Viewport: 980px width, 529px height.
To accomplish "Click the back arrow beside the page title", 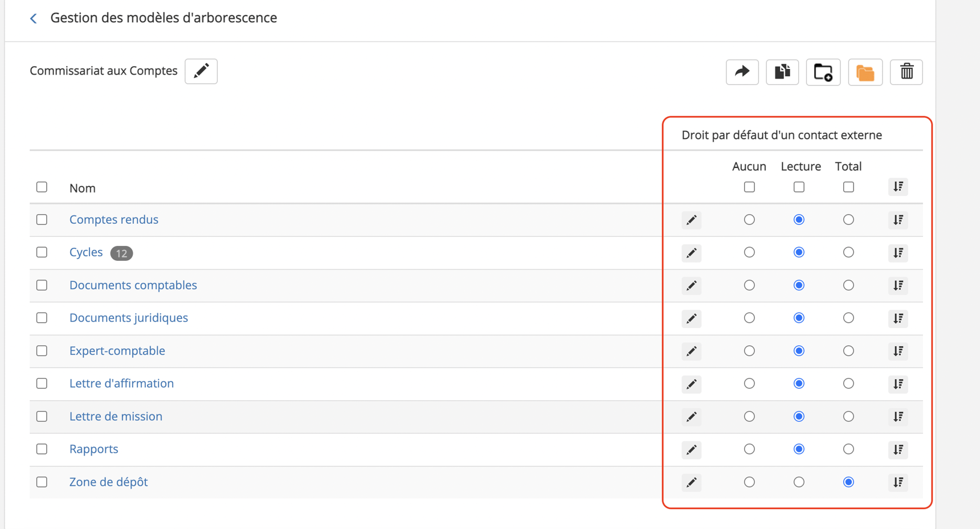I will 34,19.
